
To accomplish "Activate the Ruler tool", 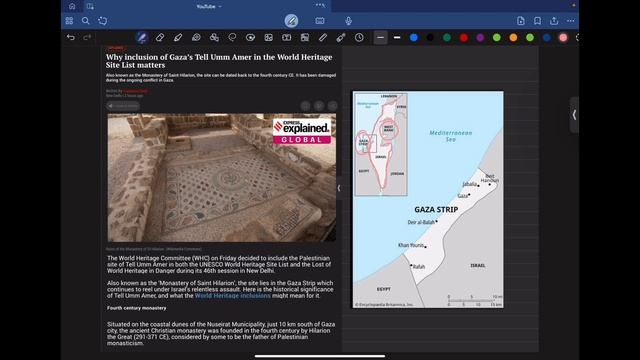I will tap(322, 38).
